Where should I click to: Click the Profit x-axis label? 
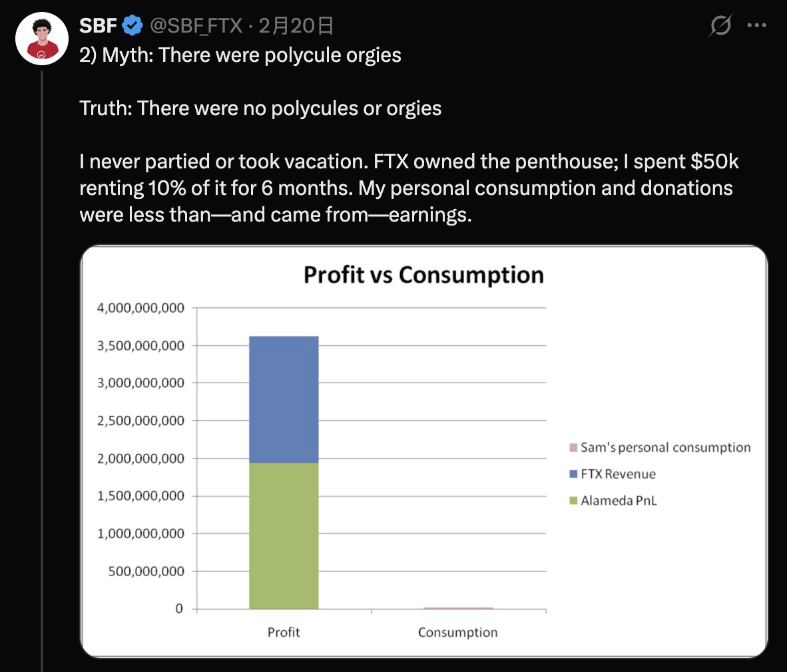[284, 632]
